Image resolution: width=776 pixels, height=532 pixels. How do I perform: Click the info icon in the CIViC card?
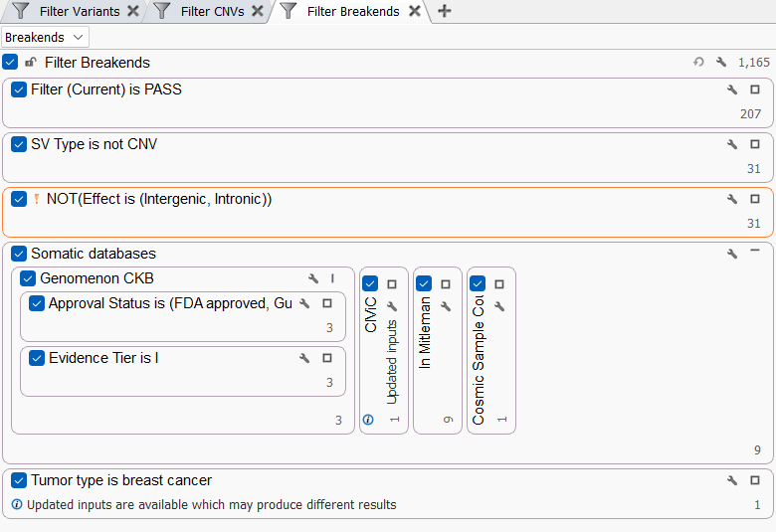click(368, 420)
